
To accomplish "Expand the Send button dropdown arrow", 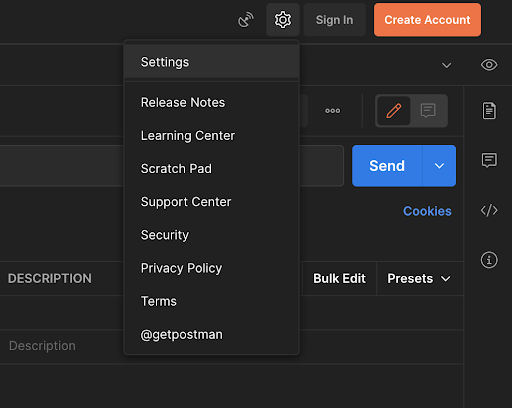I will click(439, 166).
